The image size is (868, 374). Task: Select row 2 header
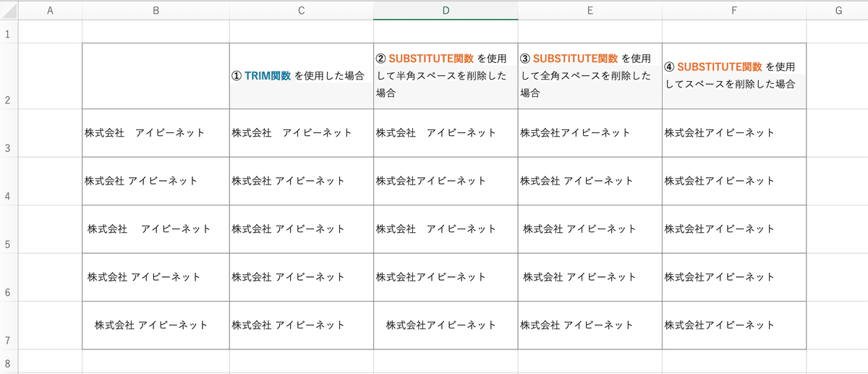click(9, 76)
